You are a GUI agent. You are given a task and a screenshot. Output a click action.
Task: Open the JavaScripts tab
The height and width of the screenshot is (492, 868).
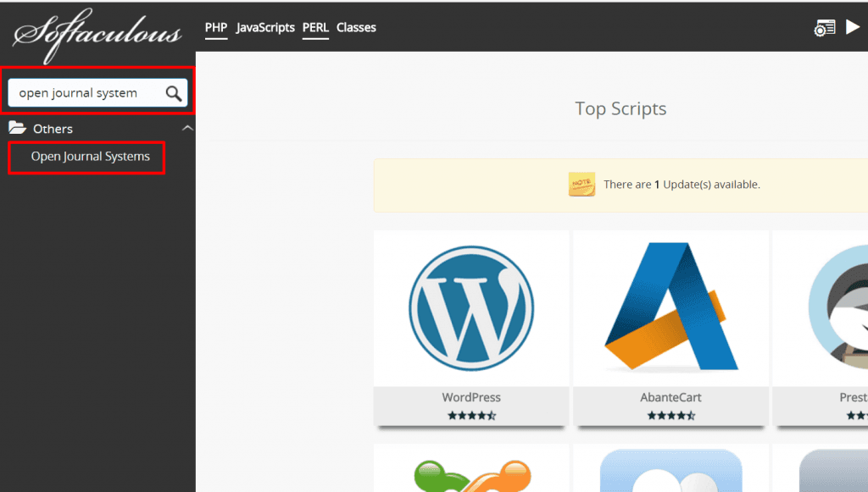[x=265, y=28]
